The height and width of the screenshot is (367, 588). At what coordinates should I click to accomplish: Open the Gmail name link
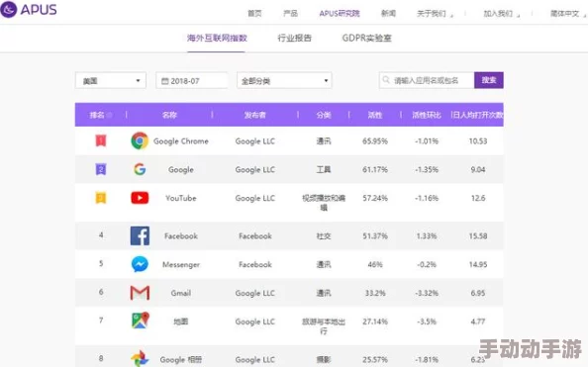click(181, 293)
